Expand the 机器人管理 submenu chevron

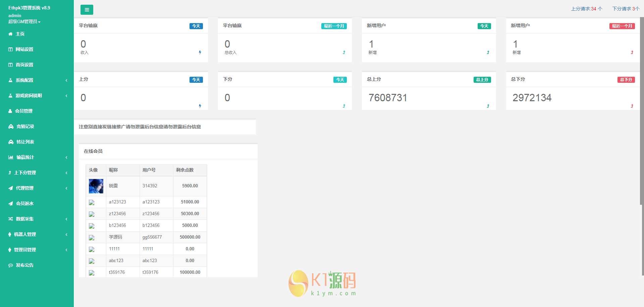(66, 234)
